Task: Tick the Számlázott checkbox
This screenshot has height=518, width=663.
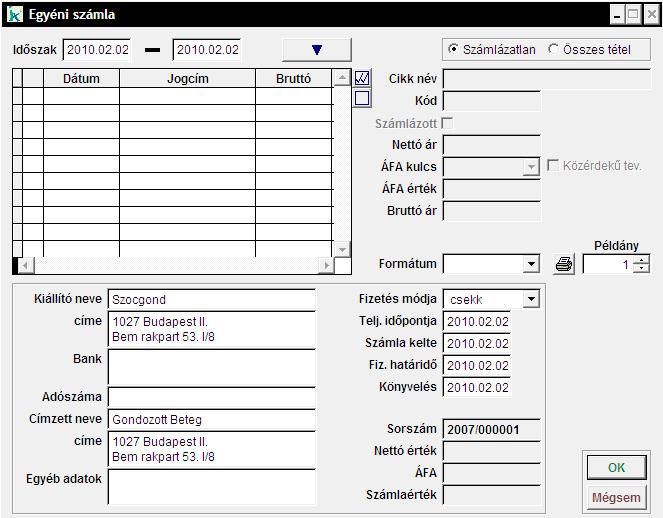Action: (447, 123)
